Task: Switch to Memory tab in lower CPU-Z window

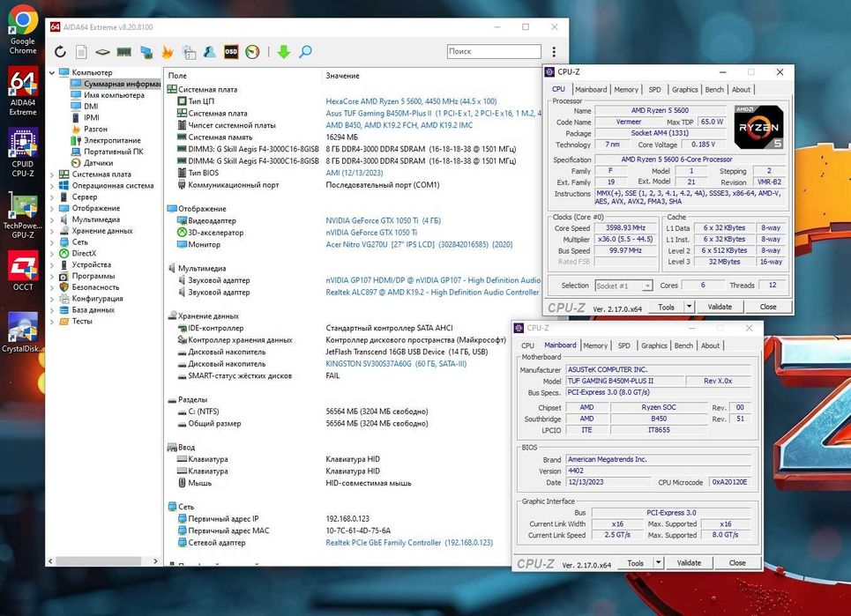Action: (x=595, y=345)
